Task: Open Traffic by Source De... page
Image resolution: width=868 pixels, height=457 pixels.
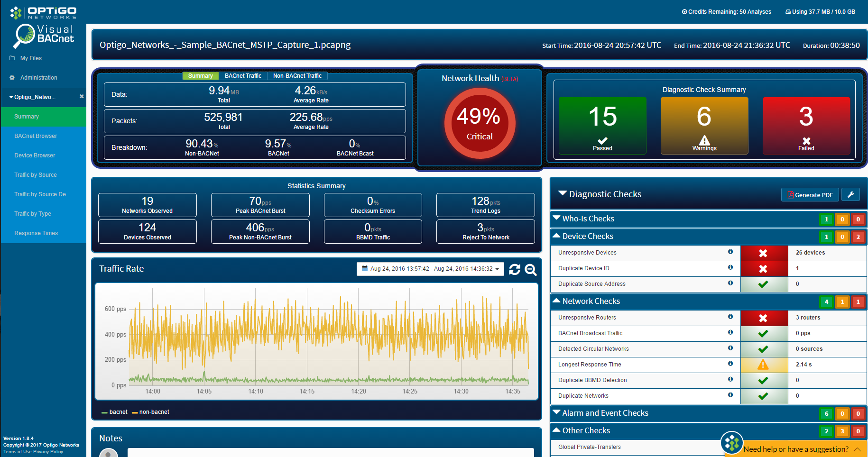Action: (x=44, y=194)
